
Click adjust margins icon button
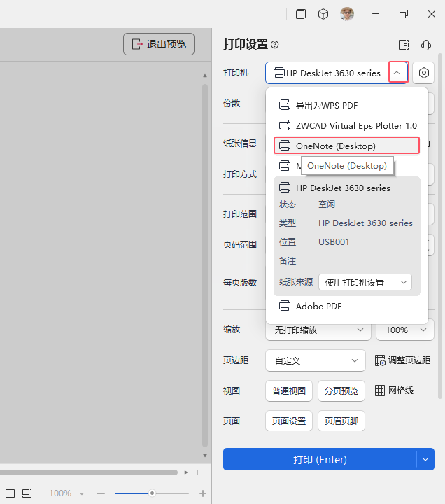[x=402, y=360]
